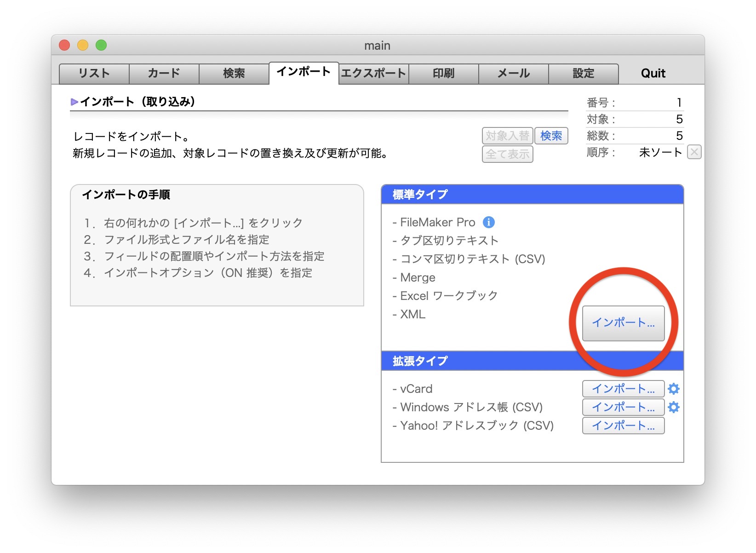
Task: Open vCard import settings gear
Action: coord(673,389)
